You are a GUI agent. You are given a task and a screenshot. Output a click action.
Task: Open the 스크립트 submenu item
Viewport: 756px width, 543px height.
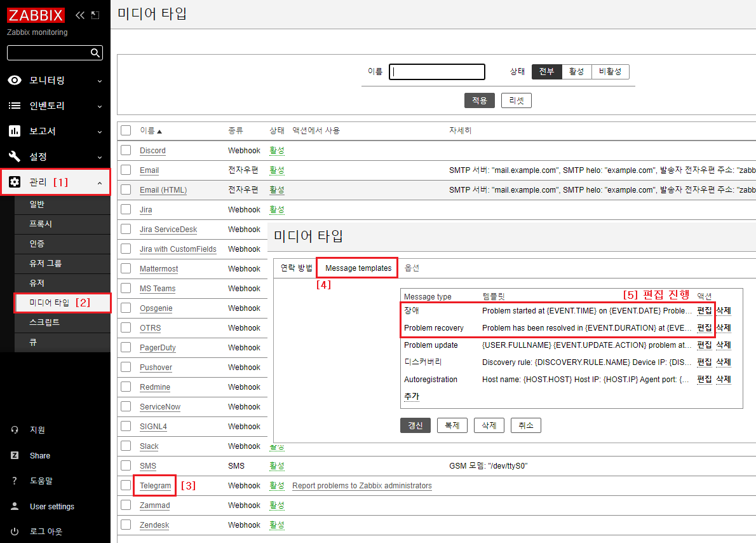pos(62,322)
